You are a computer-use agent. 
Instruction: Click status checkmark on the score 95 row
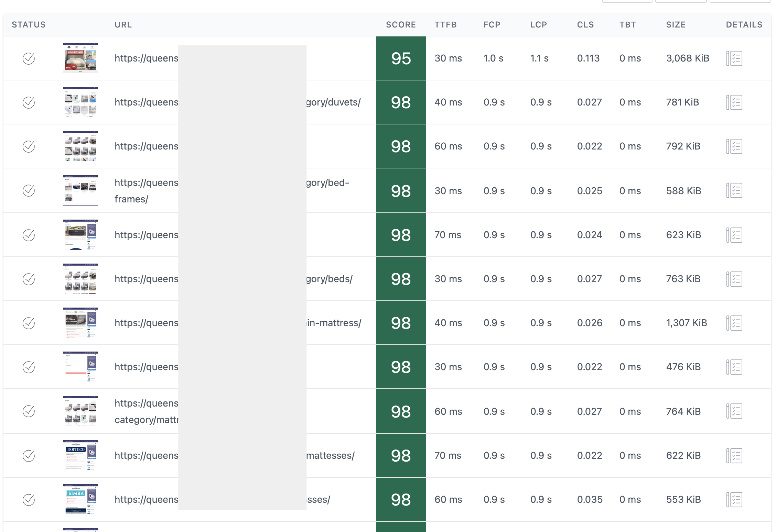(29, 58)
